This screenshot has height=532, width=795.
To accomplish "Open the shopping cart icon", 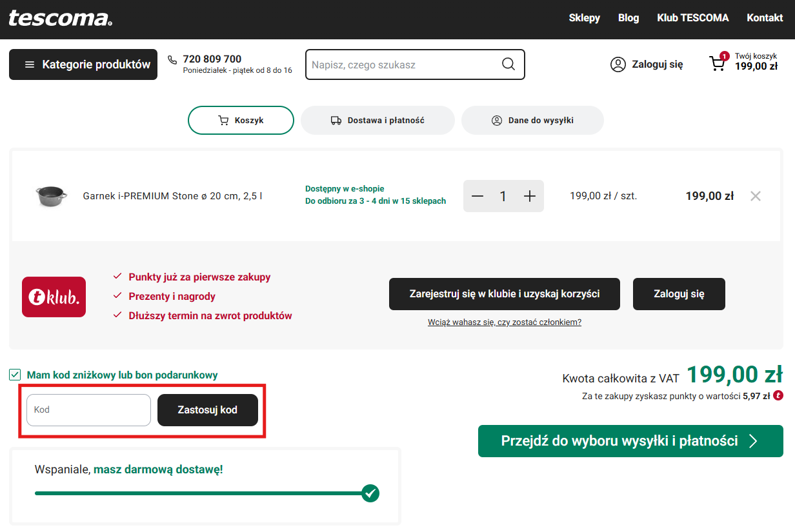I will (x=717, y=64).
